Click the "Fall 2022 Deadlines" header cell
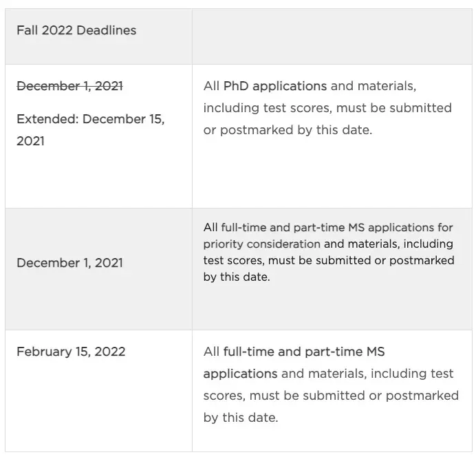This screenshot has height=459, width=476. [76, 30]
